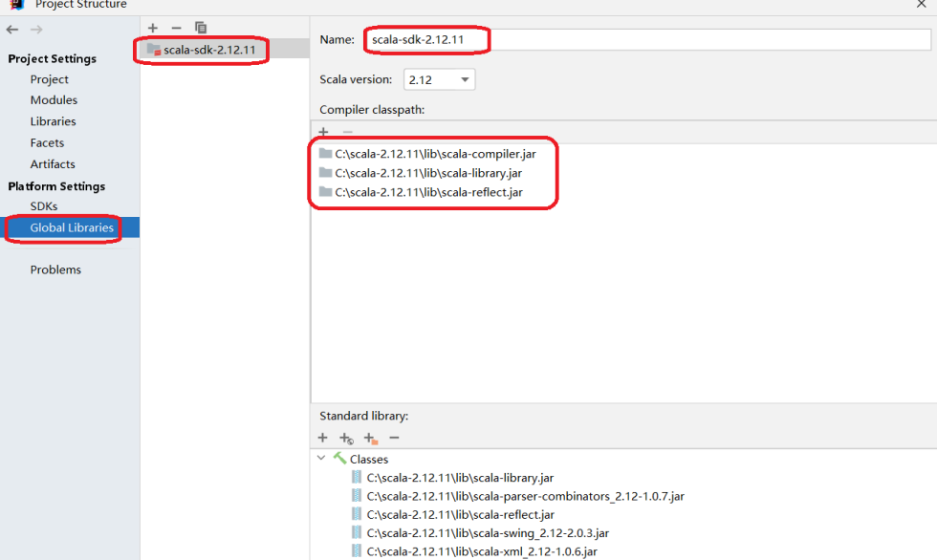Open the SDKs platform settings
The height and width of the screenshot is (560, 937).
click(44, 206)
